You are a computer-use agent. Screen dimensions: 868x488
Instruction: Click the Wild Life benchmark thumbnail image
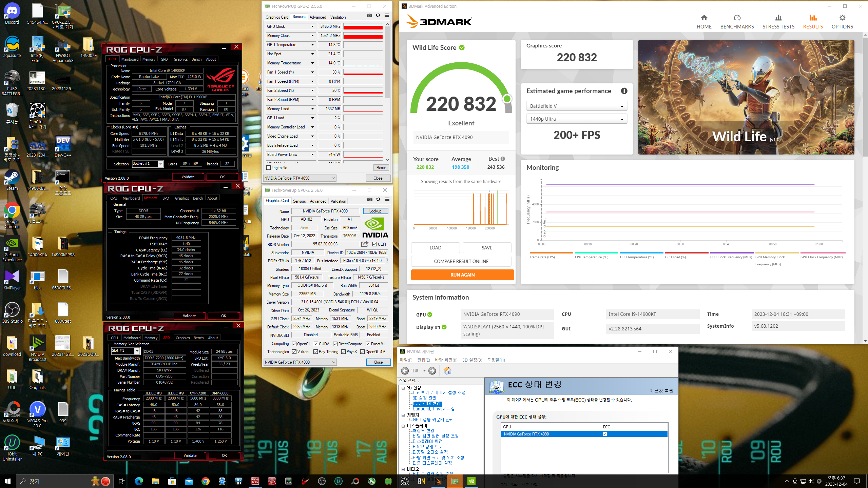click(746, 97)
